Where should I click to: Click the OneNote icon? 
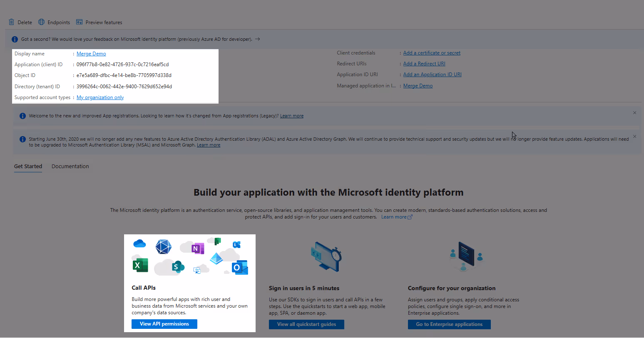tap(197, 249)
